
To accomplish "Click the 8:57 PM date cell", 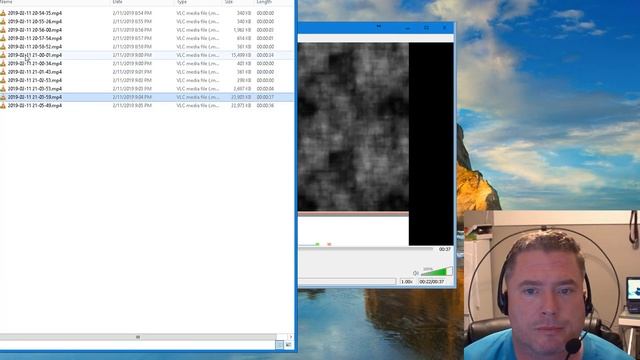I will 132,38.
